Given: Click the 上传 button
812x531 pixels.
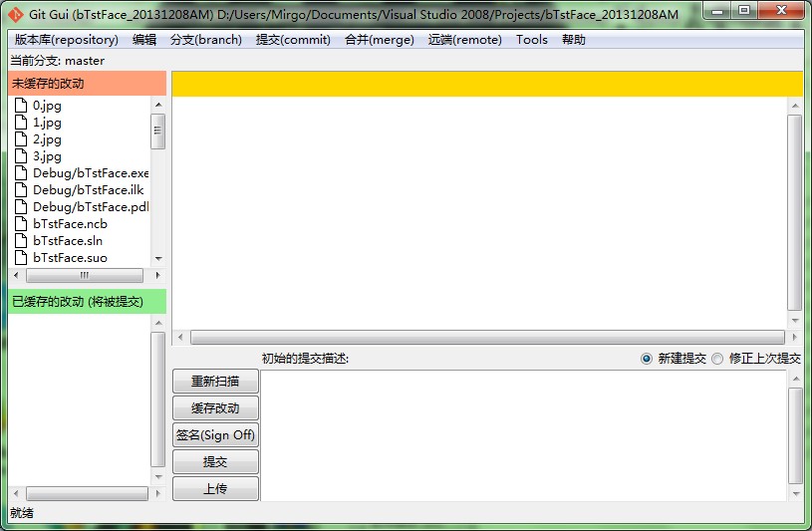Looking at the screenshot, I should [x=215, y=488].
